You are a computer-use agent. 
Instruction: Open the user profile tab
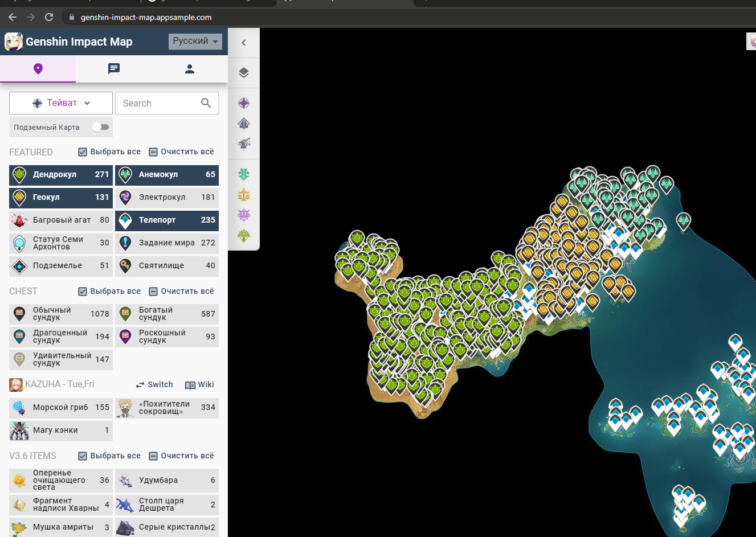point(190,69)
